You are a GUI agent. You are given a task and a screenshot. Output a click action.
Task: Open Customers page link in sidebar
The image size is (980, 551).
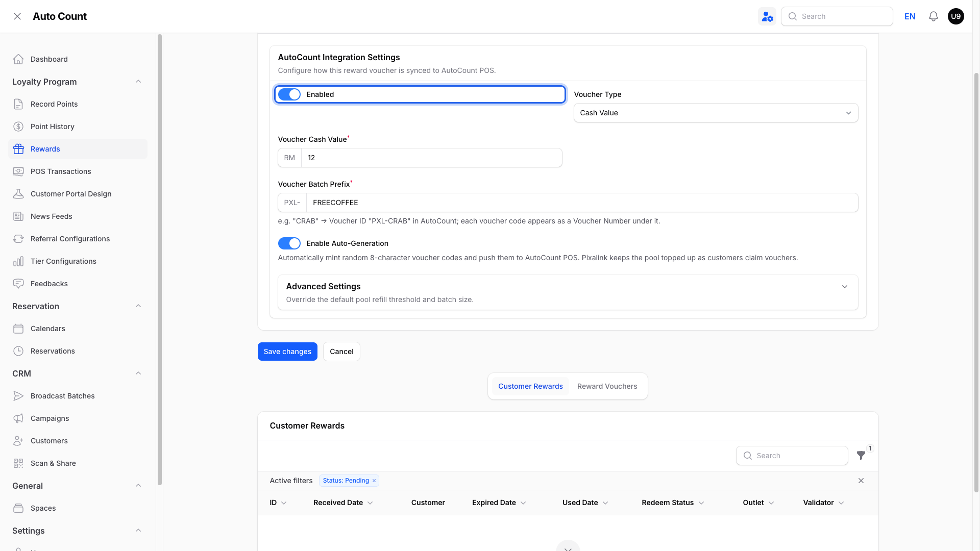(78, 441)
